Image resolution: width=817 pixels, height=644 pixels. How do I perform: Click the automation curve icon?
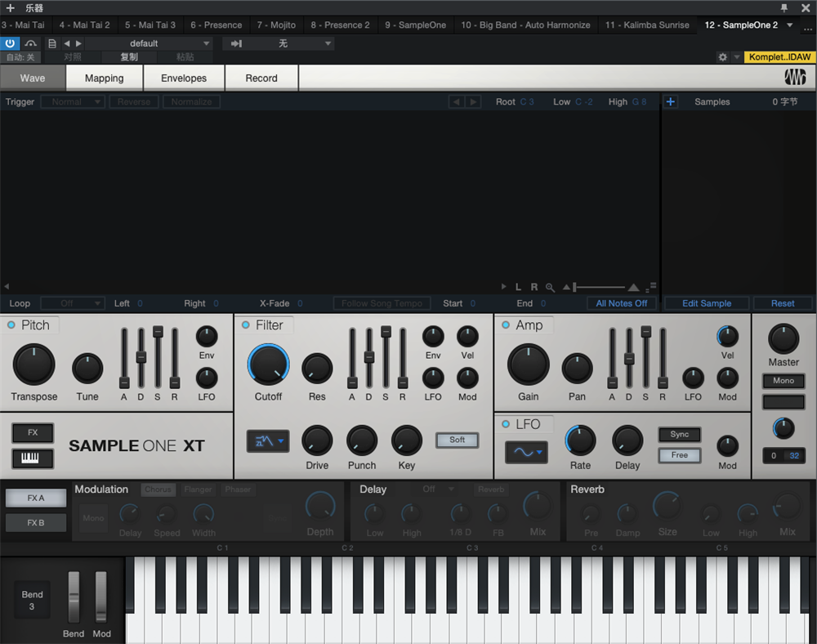pyautogui.click(x=31, y=43)
